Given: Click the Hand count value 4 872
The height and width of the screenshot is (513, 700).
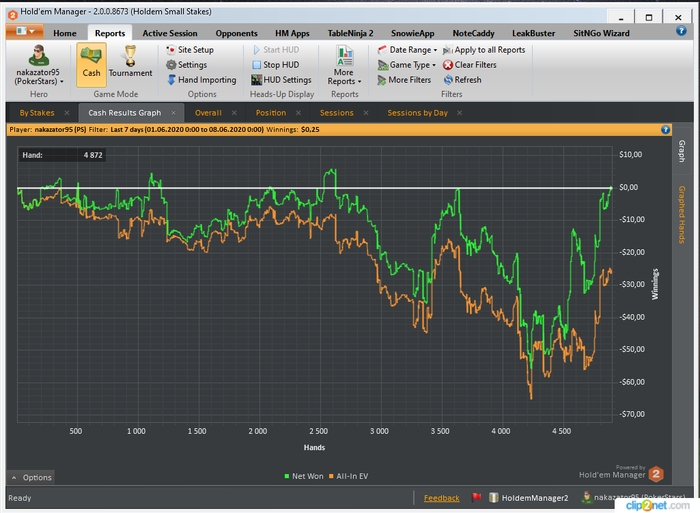Looking at the screenshot, I should click(x=93, y=155).
